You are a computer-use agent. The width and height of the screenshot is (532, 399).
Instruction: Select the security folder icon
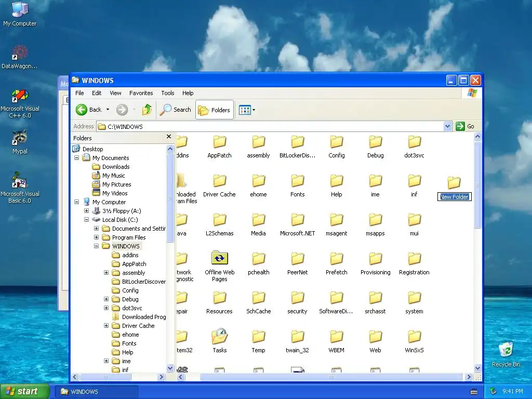point(298,303)
